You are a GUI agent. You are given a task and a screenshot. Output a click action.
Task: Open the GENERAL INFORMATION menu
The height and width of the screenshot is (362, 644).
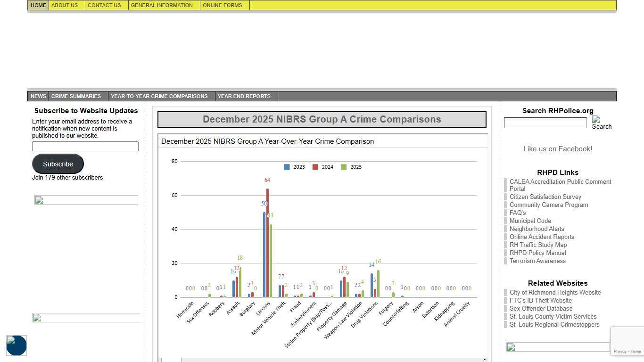pyautogui.click(x=162, y=5)
